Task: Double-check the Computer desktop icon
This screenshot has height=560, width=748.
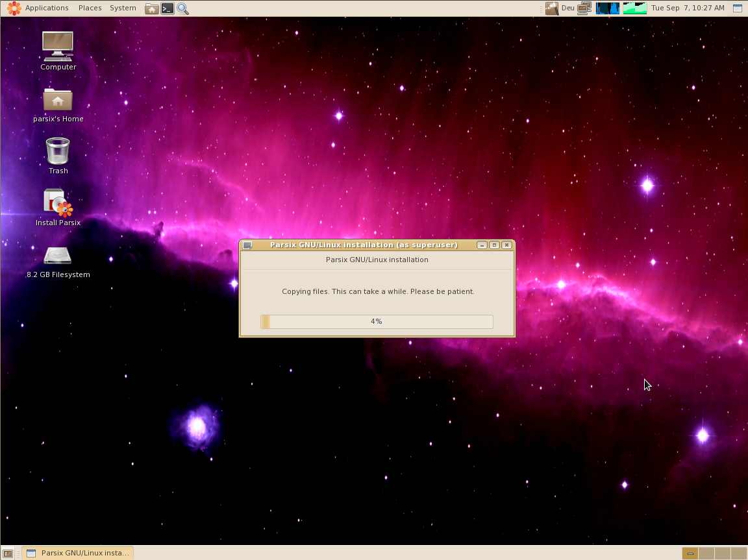Action: click(x=58, y=46)
